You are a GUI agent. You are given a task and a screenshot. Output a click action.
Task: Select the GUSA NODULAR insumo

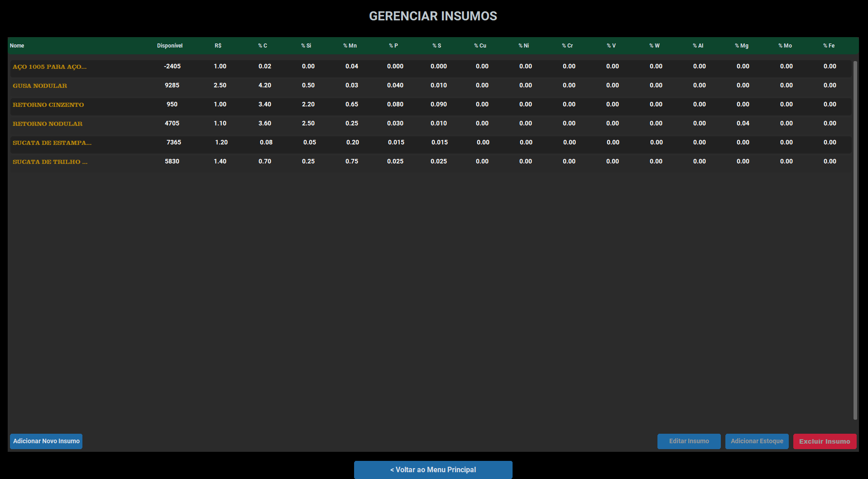pos(40,86)
